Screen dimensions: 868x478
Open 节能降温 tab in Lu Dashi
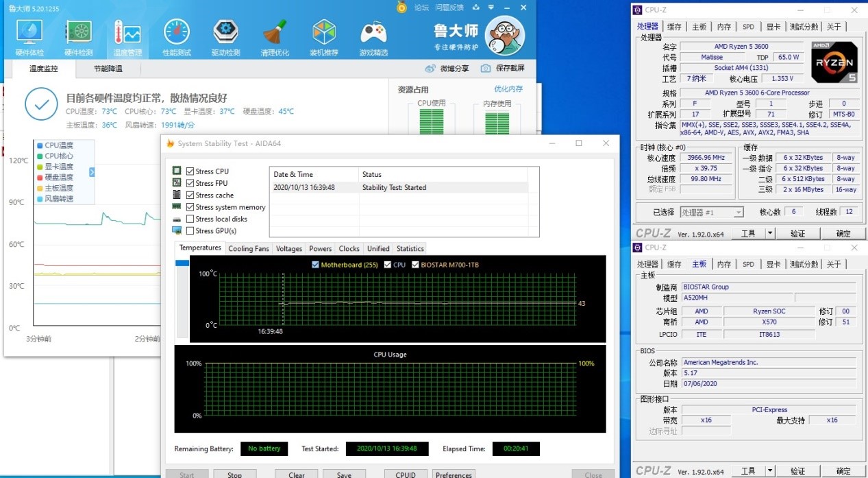[108, 69]
